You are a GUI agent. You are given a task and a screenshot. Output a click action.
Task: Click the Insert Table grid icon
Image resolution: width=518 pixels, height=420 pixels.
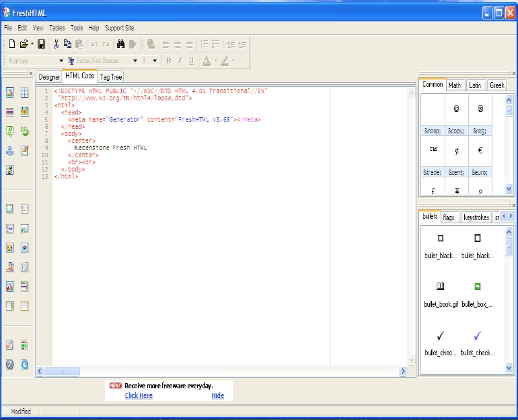click(25, 93)
